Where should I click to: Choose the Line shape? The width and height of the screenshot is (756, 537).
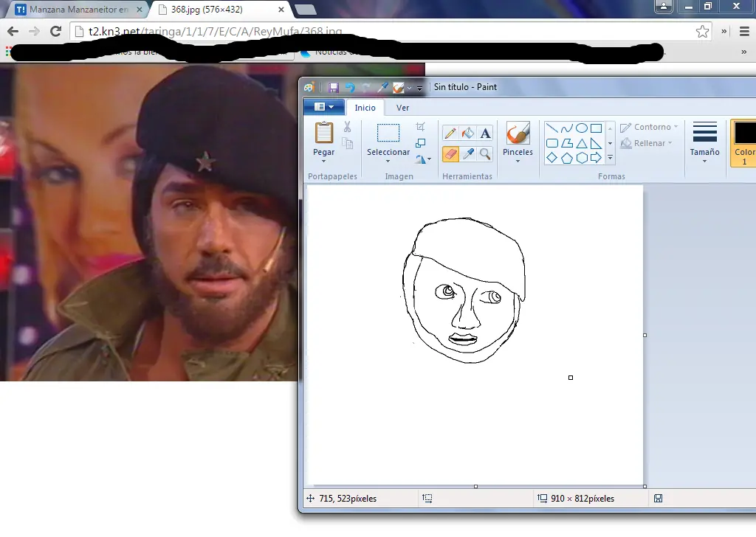coord(552,128)
